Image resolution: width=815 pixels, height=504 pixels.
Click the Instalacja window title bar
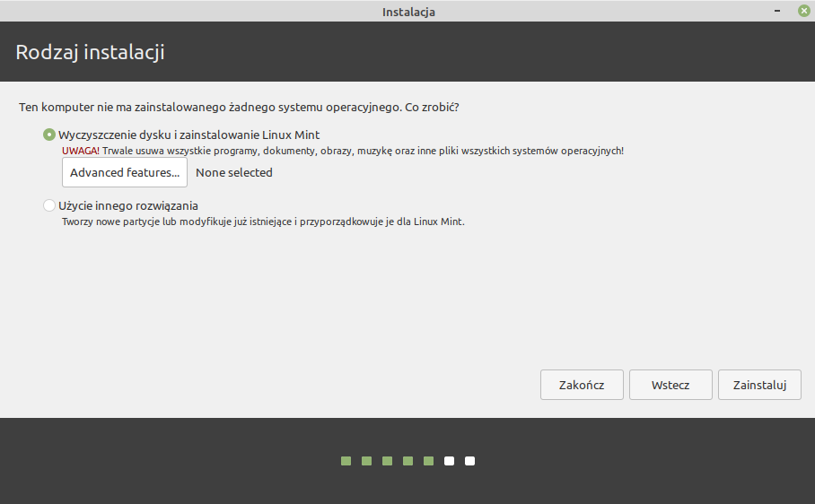pyautogui.click(x=407, y=11)
